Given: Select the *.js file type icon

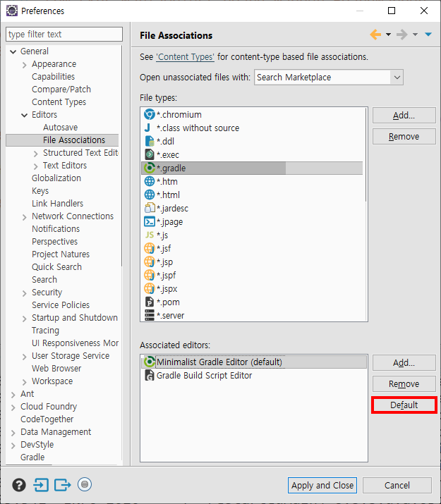Looking at the screenshot, I should point(150,235).
